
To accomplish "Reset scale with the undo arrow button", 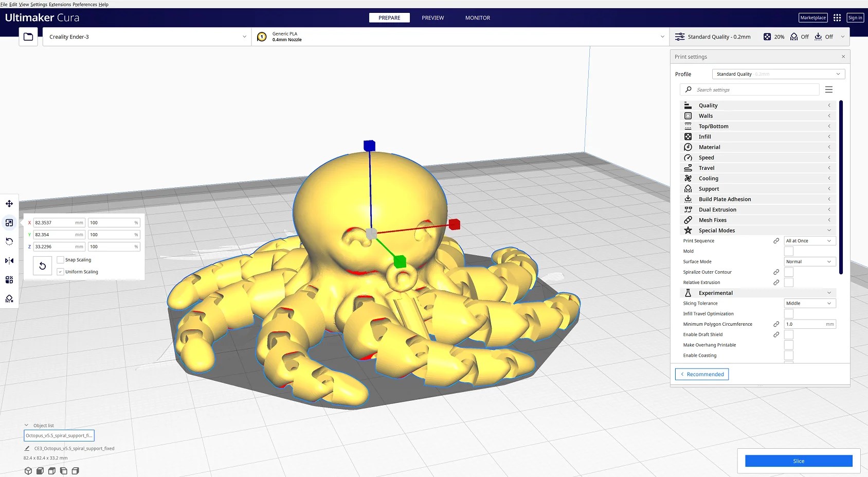I will [x=43, y=266].
